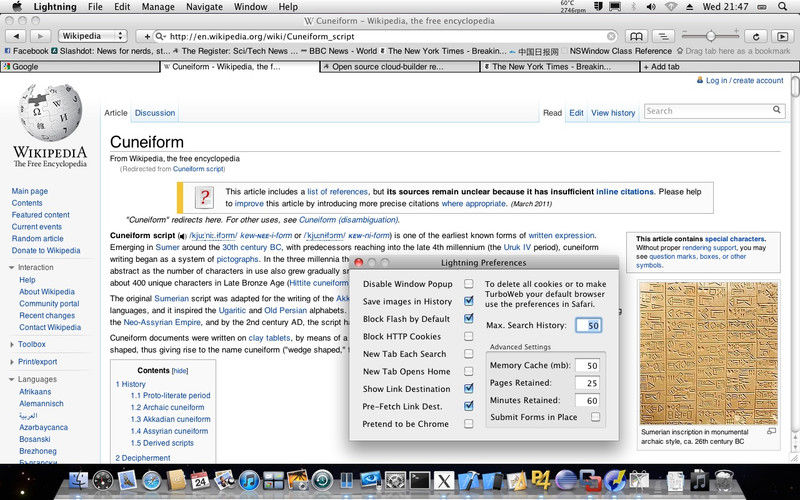
Task: Hide the Contents table via [hide]
Action: tap(180, 371)
